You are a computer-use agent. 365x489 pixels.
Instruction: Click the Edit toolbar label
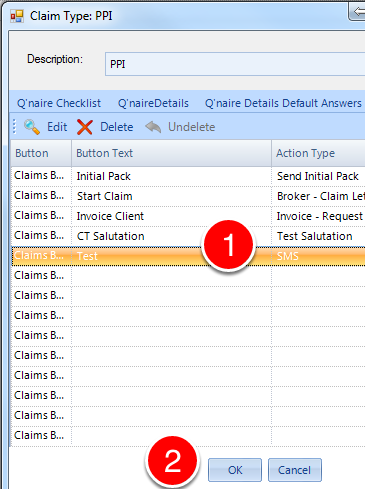(x=57, y=127)
